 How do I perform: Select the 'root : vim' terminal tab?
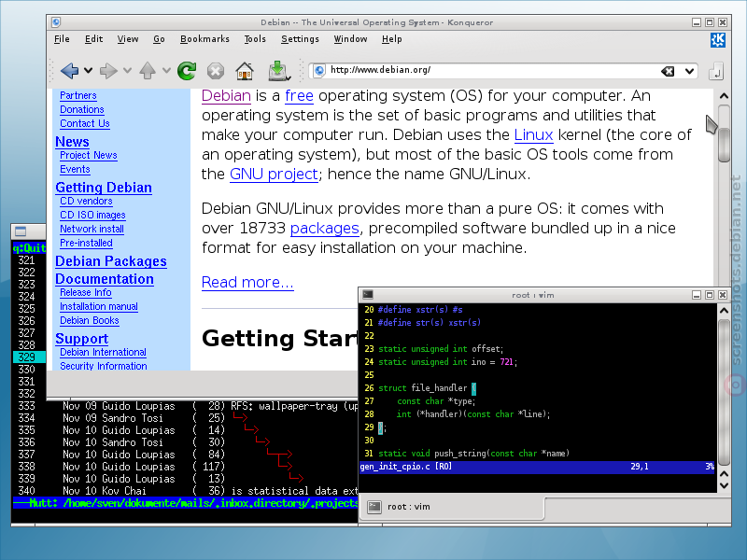tap(452, 507)
